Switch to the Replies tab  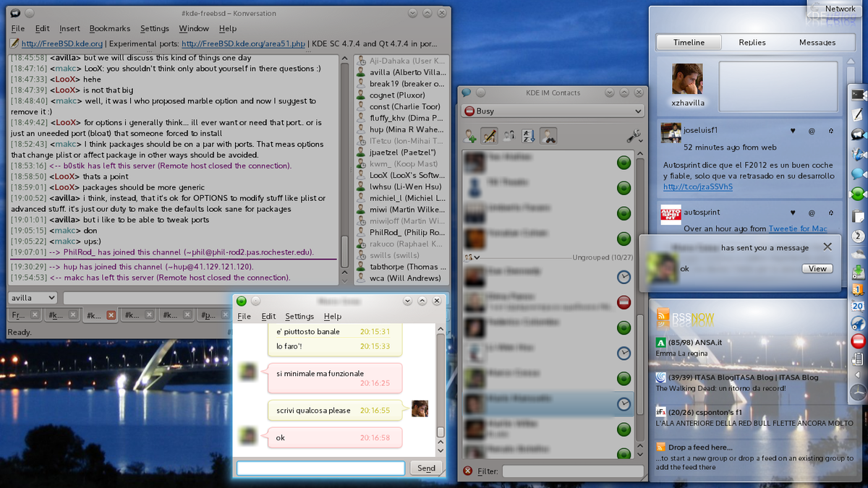pos(752,43)
